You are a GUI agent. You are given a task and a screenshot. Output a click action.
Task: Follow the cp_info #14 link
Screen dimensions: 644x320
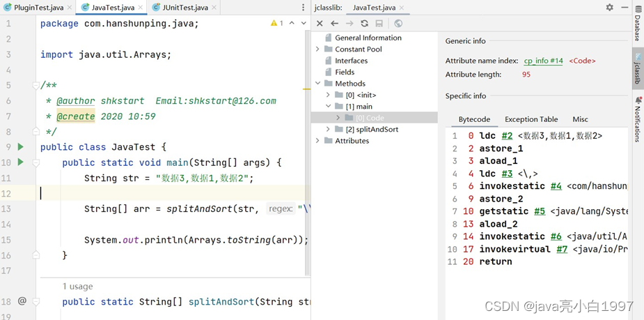pyautogui.click(x=543, y=61)
